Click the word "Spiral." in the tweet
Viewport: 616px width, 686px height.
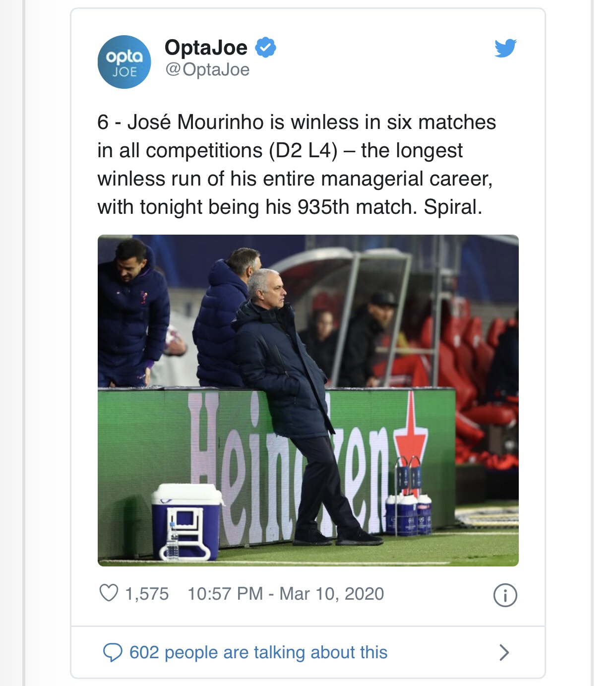coord(452,207)
